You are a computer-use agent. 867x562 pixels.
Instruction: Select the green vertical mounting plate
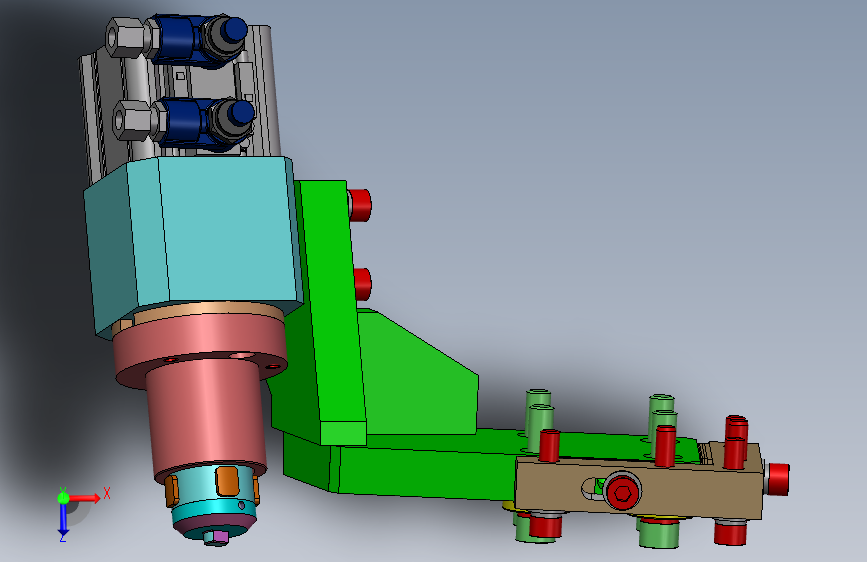pyautogui.click(x=332, y=310)
